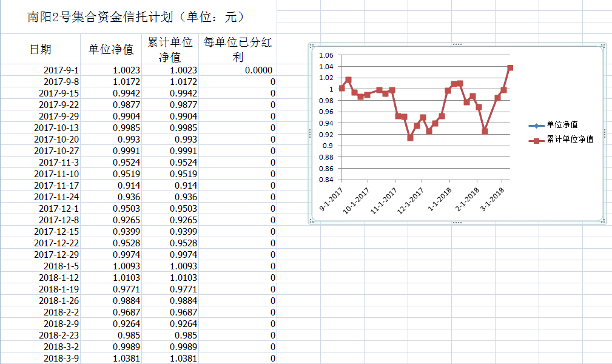
Task: Select the date cell 2017-11-17
Action: click(56, 186)
